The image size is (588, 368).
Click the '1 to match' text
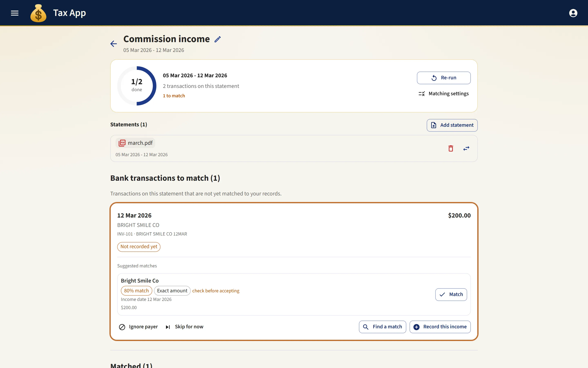pos(174,96)
